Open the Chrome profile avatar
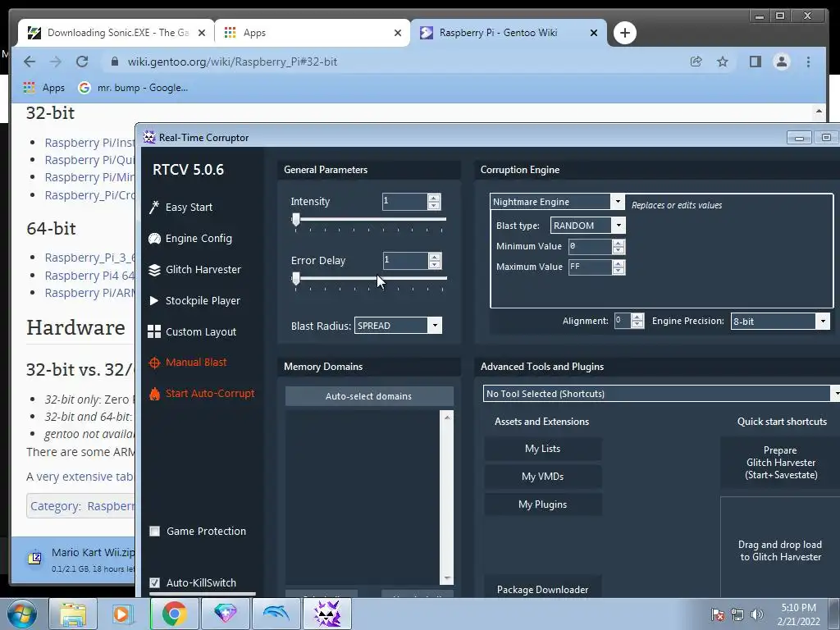Image resolution: width=840 pixels, height=630 pixels. pos(782,62)
